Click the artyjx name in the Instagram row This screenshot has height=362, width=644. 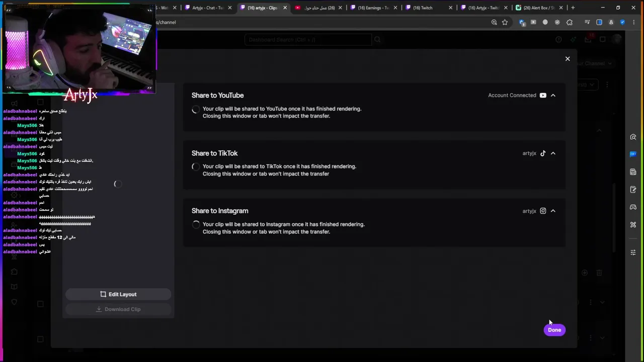529,211
